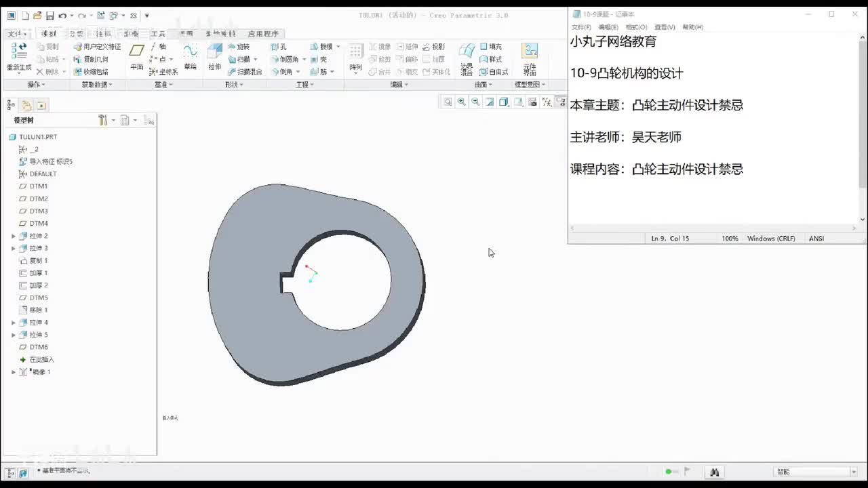868x488 pixels.
Task: Select the Sketch (草绘) tool
Action: (x=190, y=57)
